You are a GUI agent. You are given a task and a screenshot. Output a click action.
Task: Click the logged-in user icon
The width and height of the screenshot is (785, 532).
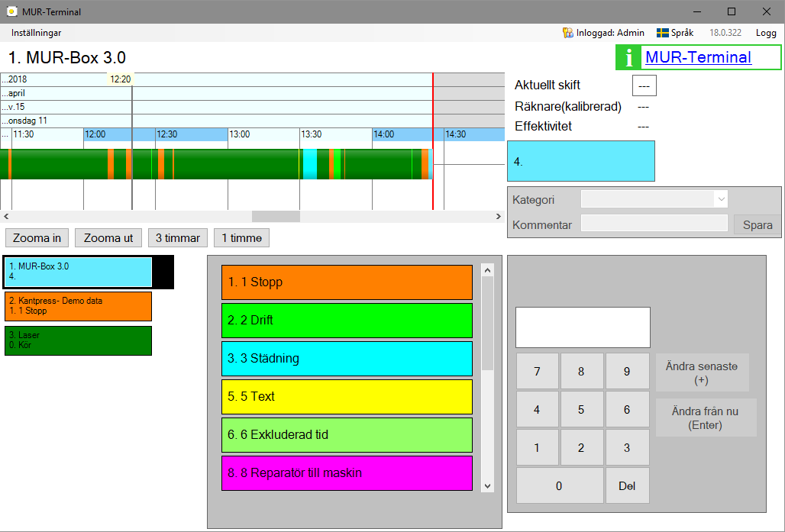[x=567, y=33]
